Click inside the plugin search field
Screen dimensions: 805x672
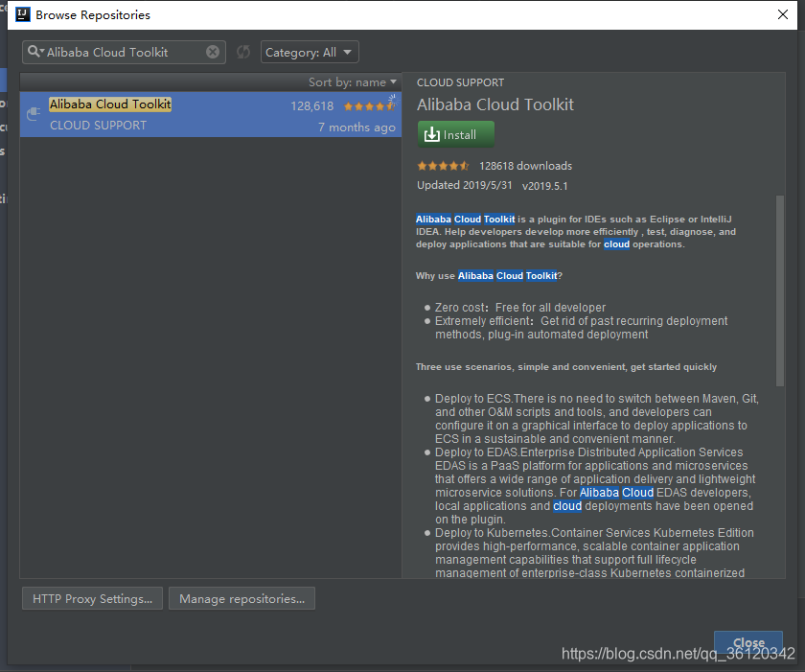[125, 52]
